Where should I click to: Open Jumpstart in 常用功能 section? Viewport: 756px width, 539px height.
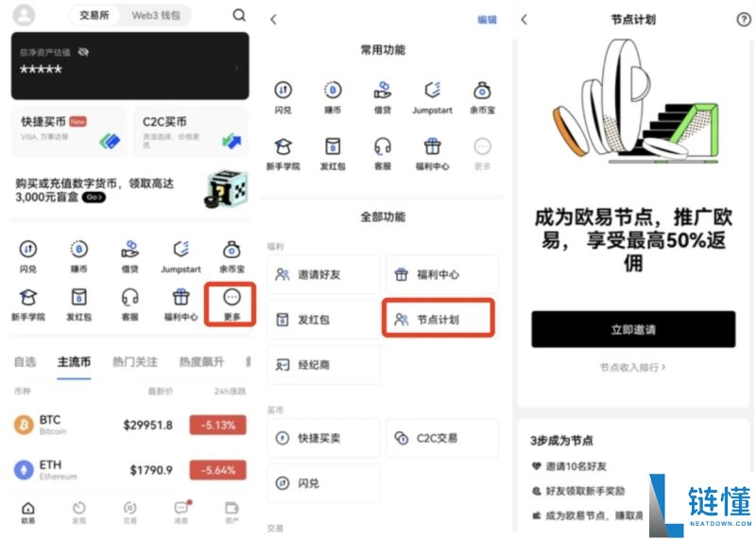click(433, 97)
